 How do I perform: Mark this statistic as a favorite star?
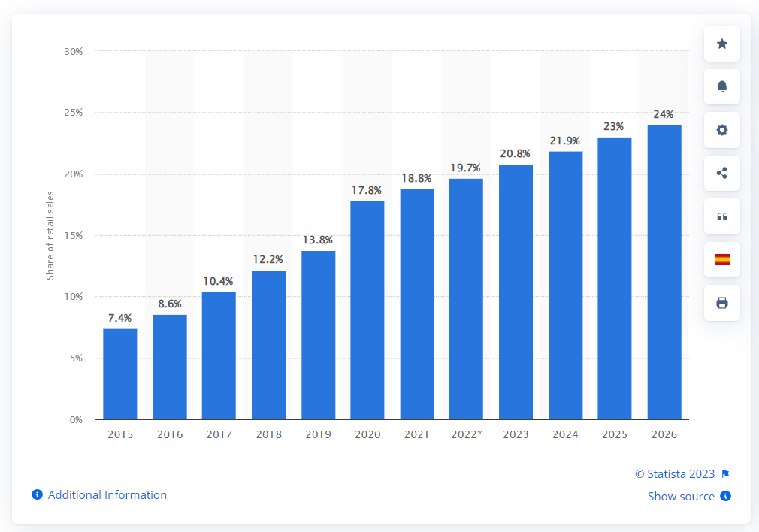[x=721, y=44]
